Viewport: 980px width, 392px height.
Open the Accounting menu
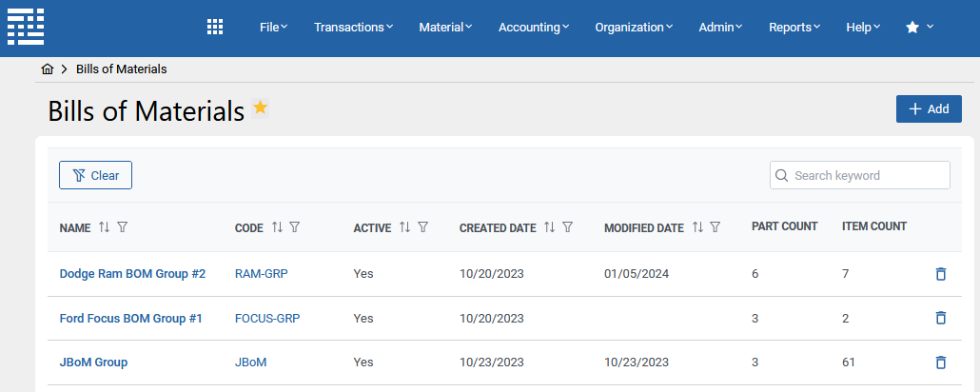534,27
